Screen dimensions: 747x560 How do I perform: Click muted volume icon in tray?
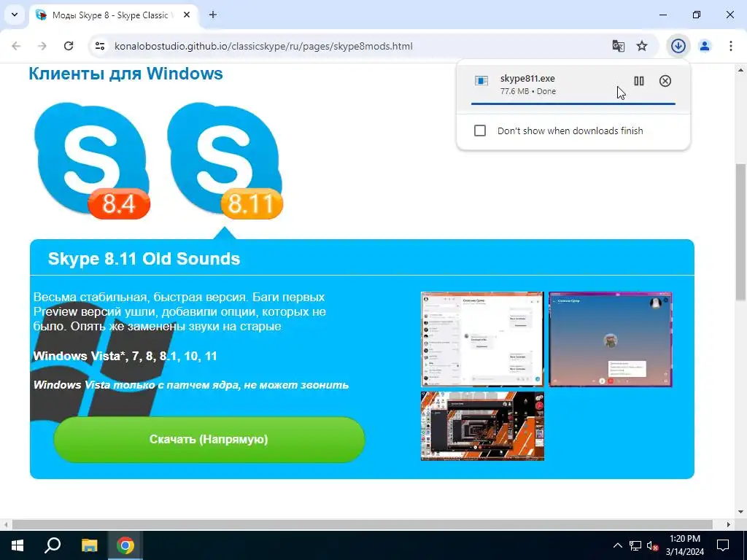point(652,545)
